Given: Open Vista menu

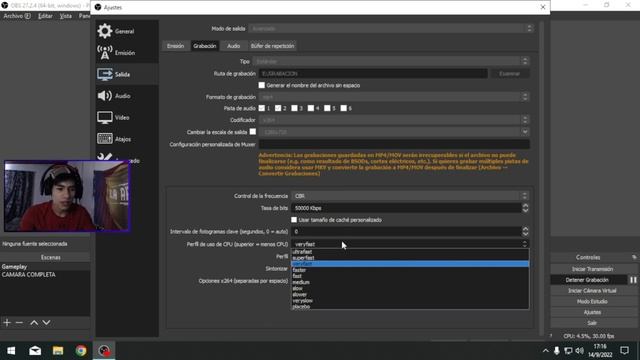Looking at the screenshot, I should coord(65,16).
